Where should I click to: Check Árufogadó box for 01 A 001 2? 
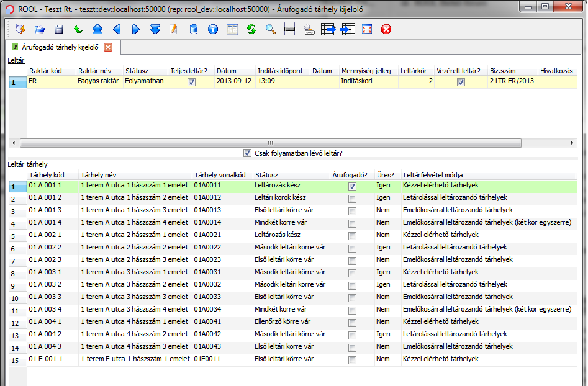353,198
